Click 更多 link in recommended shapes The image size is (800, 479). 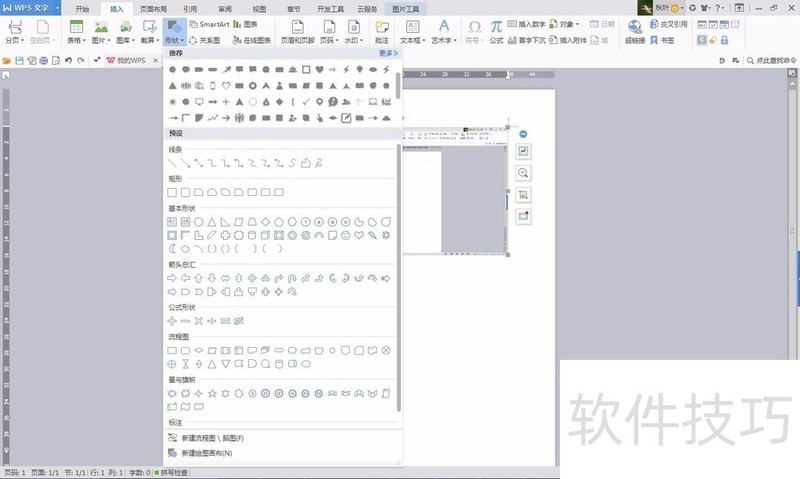[388, 53]
